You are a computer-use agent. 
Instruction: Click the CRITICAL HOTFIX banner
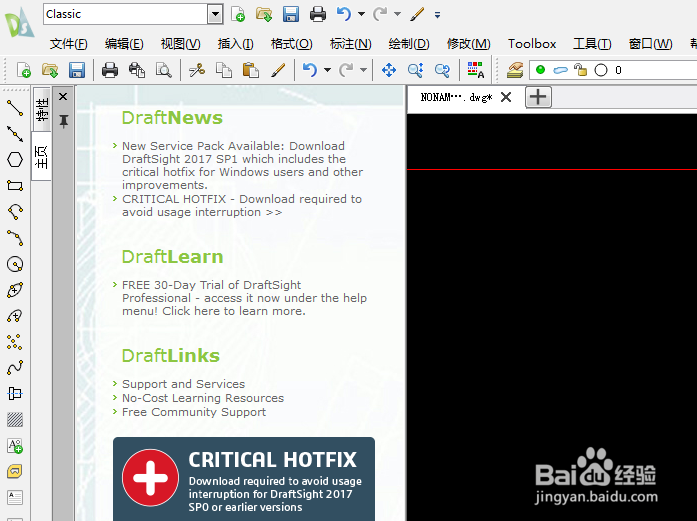[244, 479]
